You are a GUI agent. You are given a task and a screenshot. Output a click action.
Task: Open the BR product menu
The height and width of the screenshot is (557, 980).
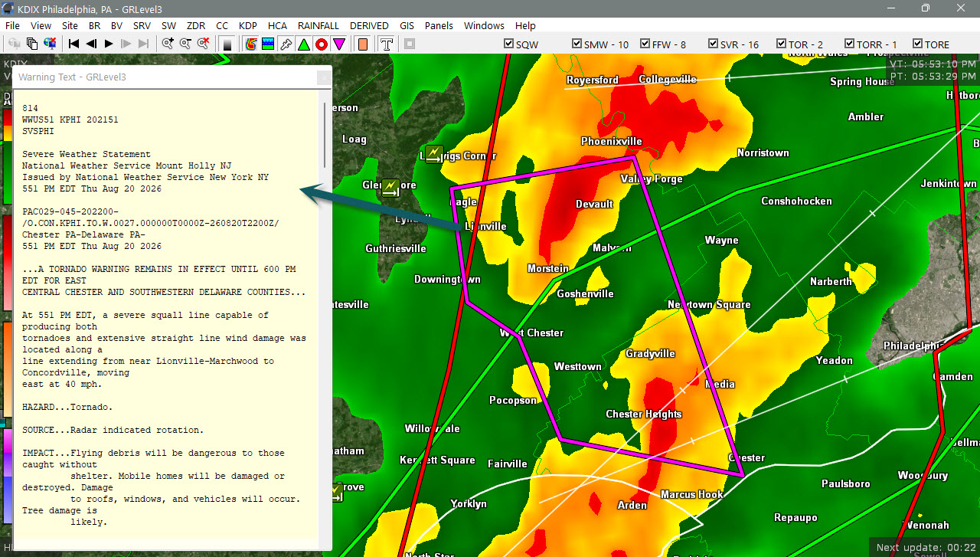coord(94,25)
